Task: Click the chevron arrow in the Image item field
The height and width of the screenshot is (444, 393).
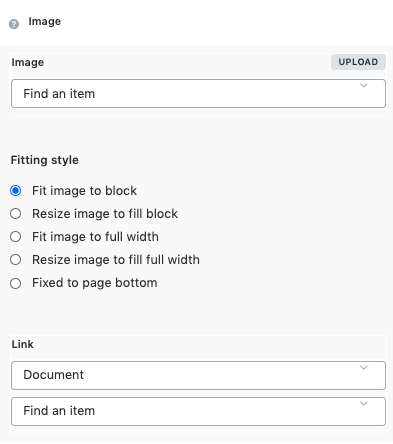Action: pyautogui.click(x=364, y=86)
